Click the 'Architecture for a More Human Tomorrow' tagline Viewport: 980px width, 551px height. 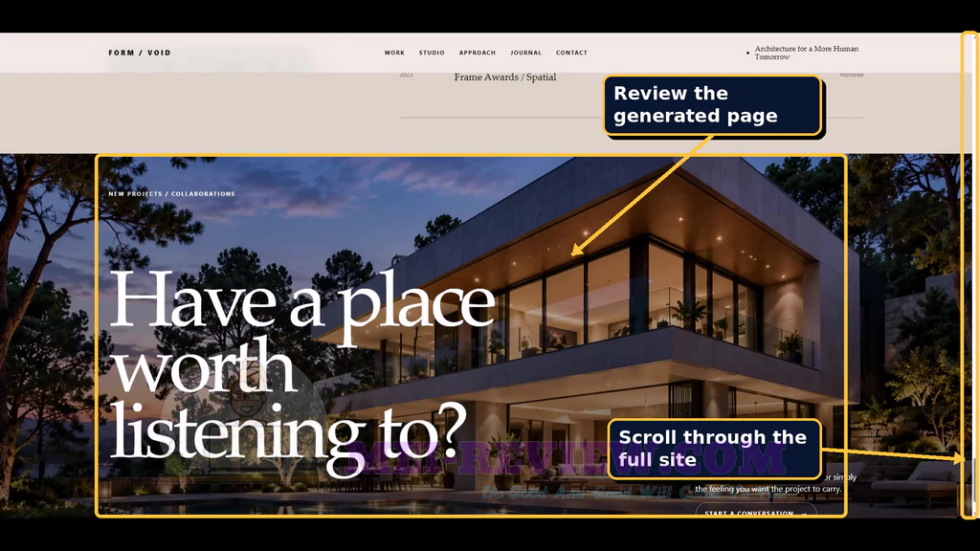(806, 53)
